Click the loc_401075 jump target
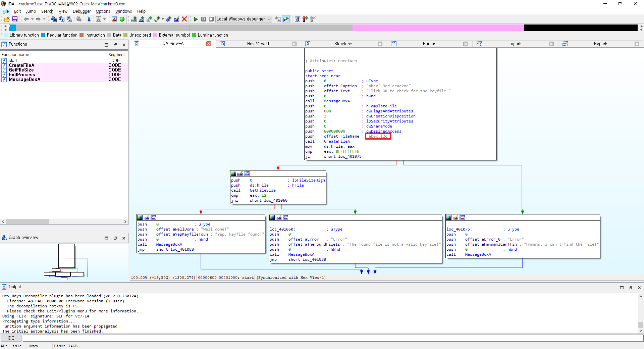Screen dimensions: 644x349 pyautogui.click(x=350, y=156)
